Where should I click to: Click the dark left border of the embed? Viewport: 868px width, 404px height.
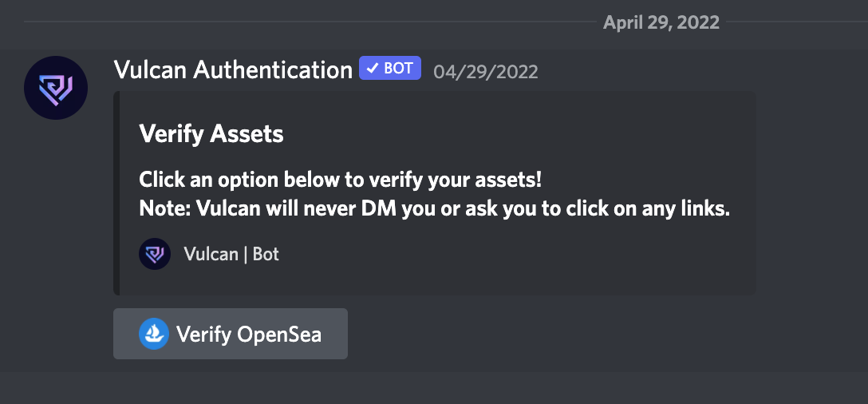coord(116,193)
